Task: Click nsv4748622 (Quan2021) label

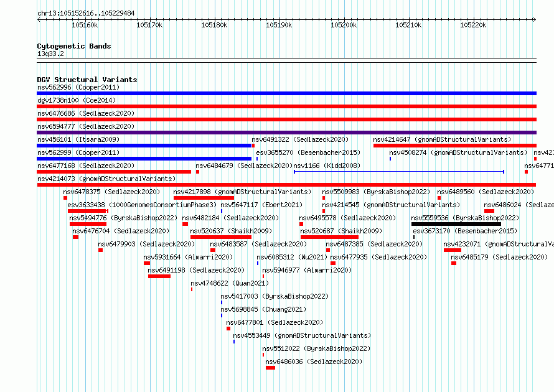Action: coord(230,283)
